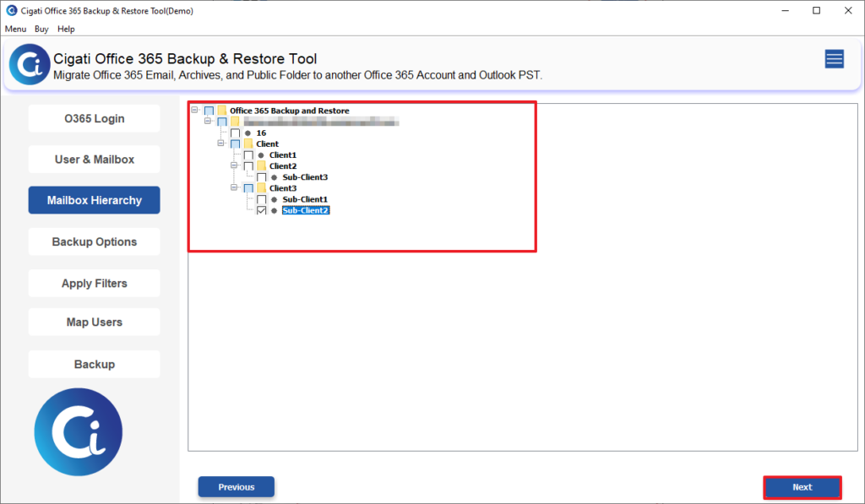Viewport: 865px width, 504px height.
Task: Collapse the blurred mailbox account node
Action: [x=208, y=121]
